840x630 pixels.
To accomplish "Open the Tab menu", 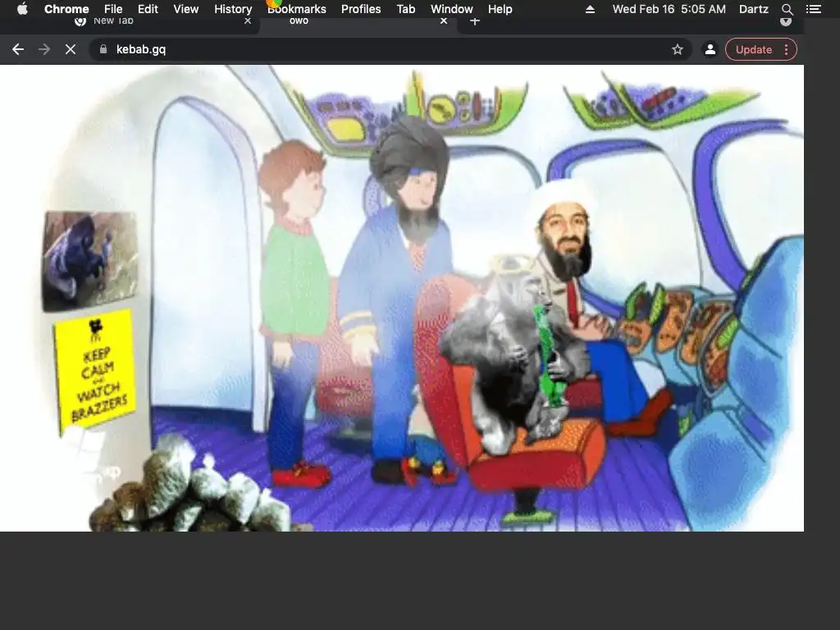I will (405, 9).
